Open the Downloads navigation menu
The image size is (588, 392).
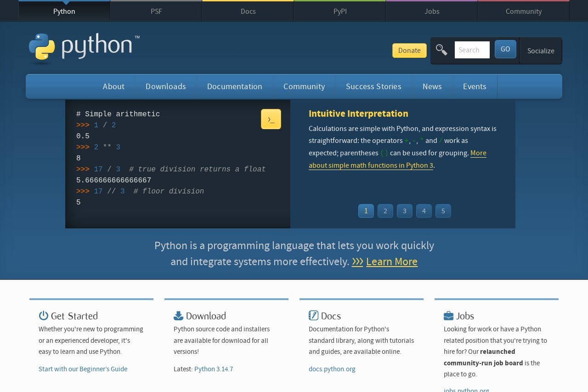point(166,86)
